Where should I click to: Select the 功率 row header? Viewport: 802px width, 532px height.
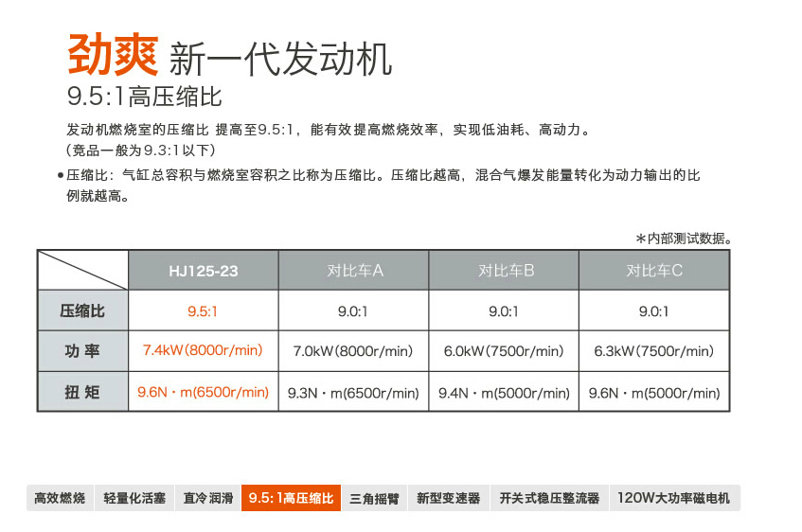(83, 351)
